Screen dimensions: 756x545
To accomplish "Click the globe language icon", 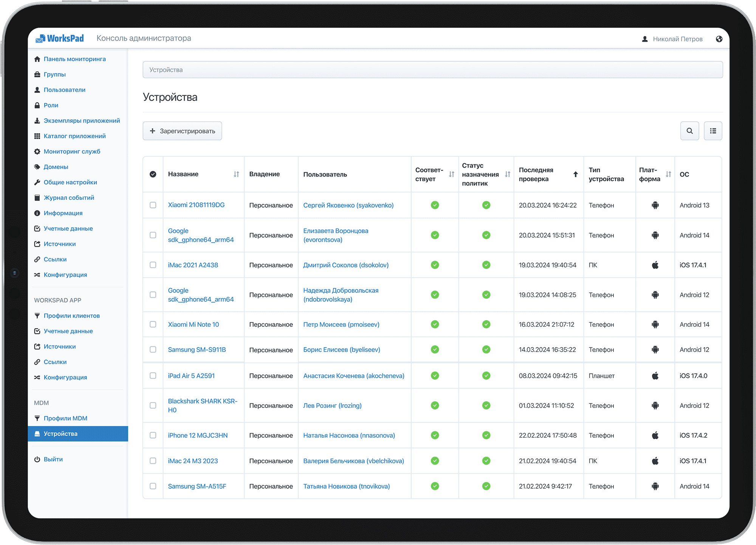I will [x=719, y=39].
